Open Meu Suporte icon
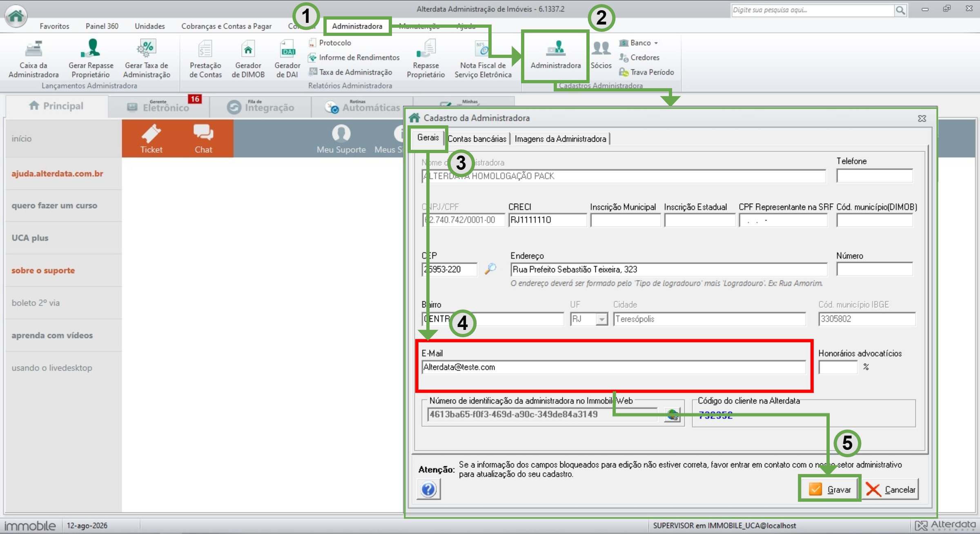Image resolution: width=980 pixels, height=534 pixels. tap(341, 139)
